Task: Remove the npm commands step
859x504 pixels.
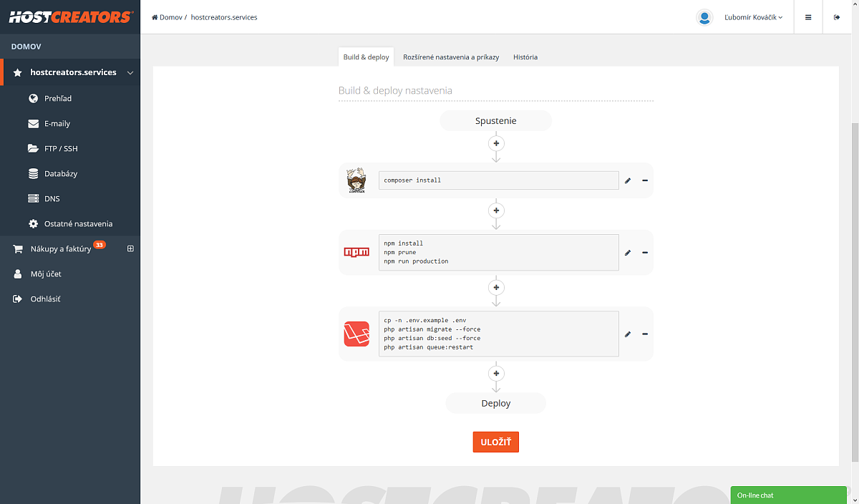Action: [645, 253]
